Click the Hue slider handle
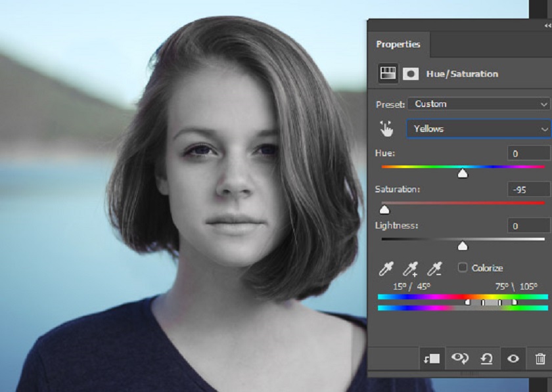552x392 pixels. coord(463,174)
